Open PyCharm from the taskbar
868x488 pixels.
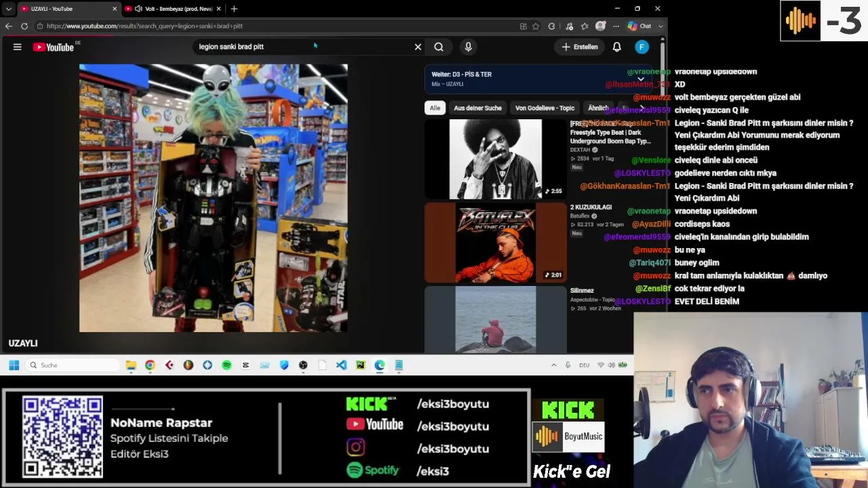tap(360, 365)
